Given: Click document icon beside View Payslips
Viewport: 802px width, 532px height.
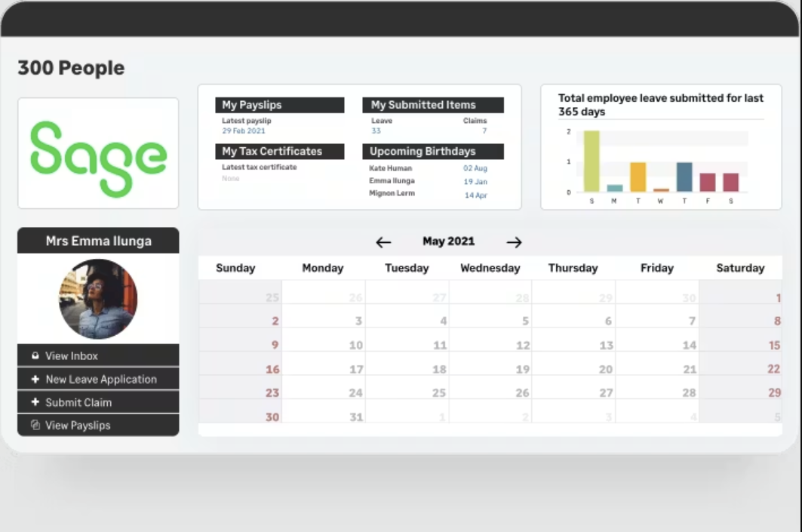Looking at the screenshot, I should click(35, 425).
